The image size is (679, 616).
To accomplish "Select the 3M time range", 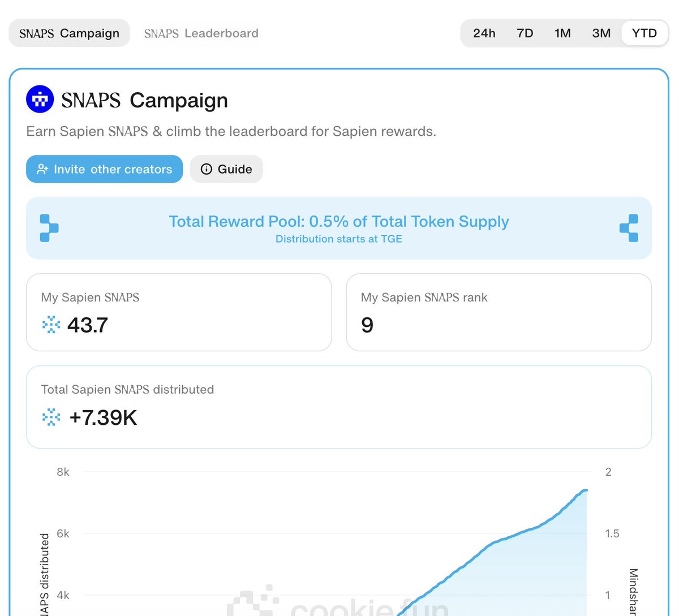I will point(601,33).
